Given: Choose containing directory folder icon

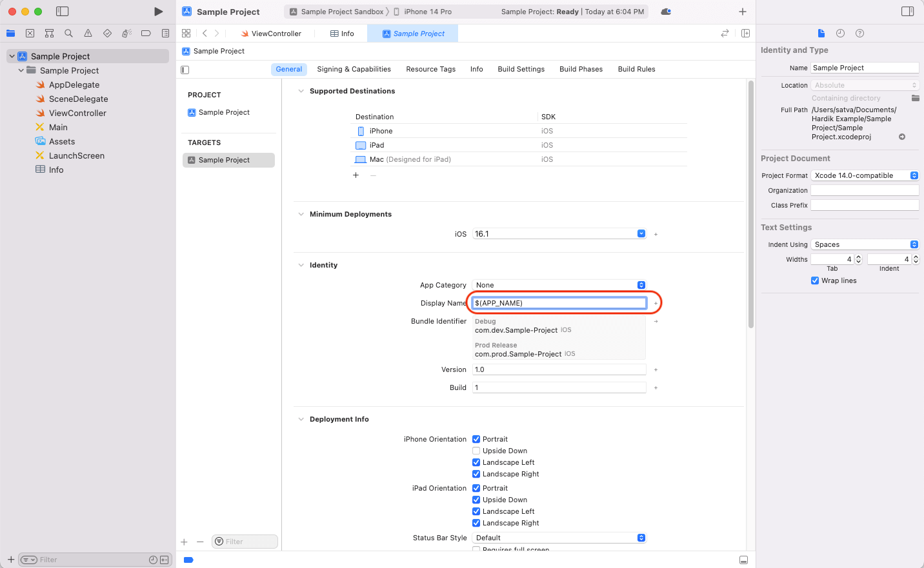Looking at the screenshot, I should click(915, 98).
